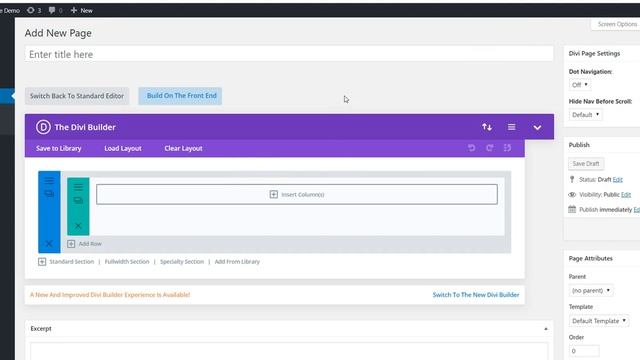Collapse The Divi Builder panel chevron
The width and height of the screenshot is (640, 360).
[x=537, y=127]
